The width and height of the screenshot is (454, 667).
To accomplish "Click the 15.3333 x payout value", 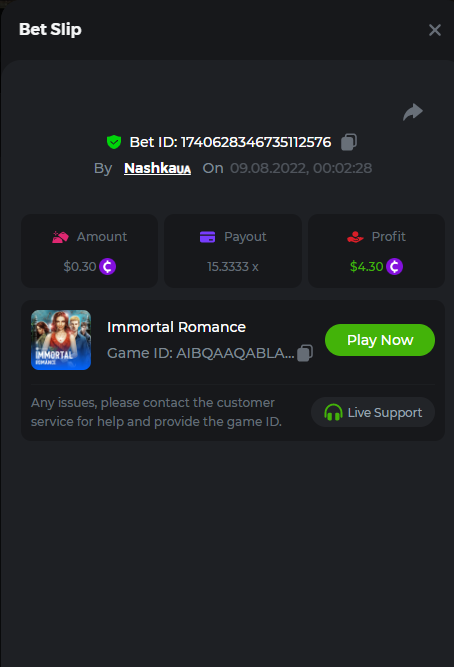I will [x=233, y=267].
